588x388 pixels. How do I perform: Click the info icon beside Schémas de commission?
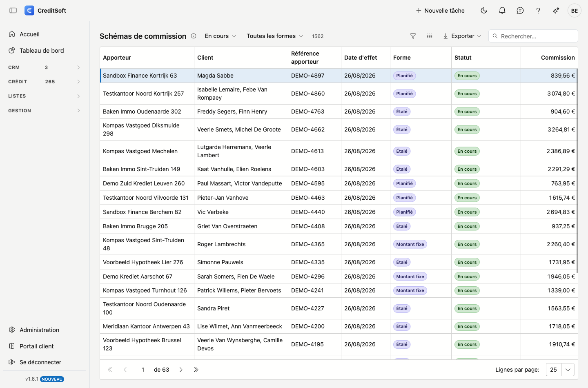pyautogui.click(x=194, y=36)
